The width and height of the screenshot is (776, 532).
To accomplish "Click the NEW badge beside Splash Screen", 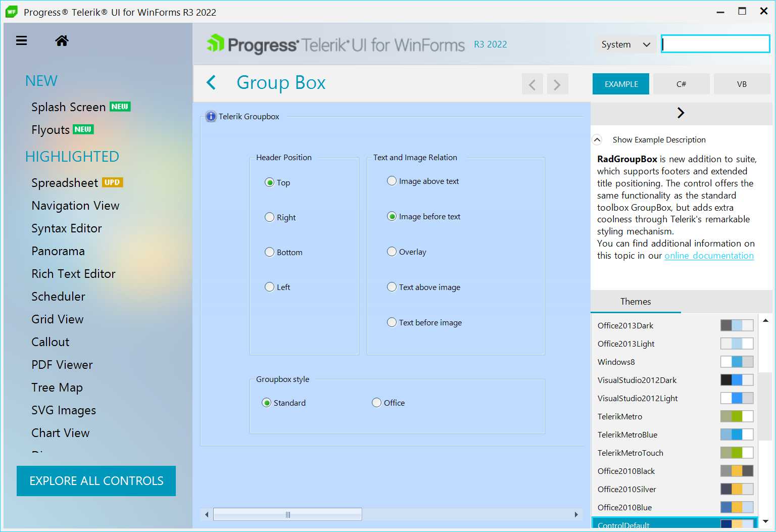I will [120, 107].
